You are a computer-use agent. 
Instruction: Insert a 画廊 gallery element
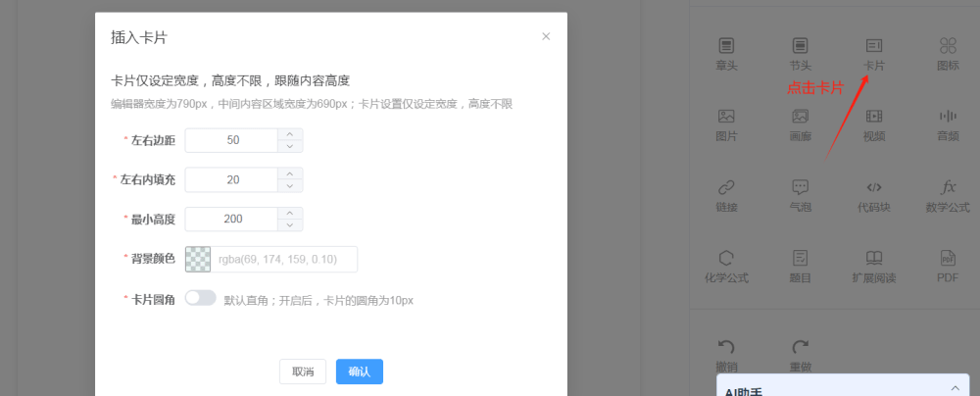point(800,125)
